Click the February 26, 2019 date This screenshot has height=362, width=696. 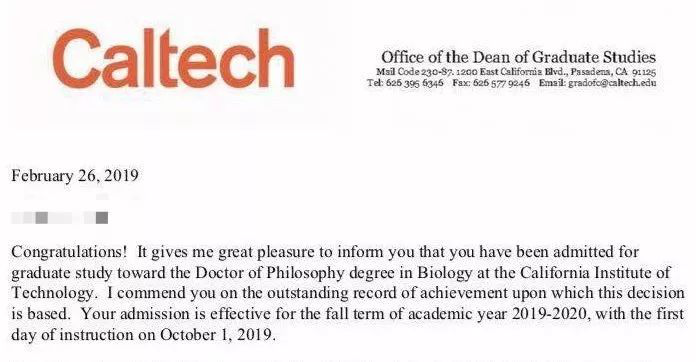click(x=75, y=176)
